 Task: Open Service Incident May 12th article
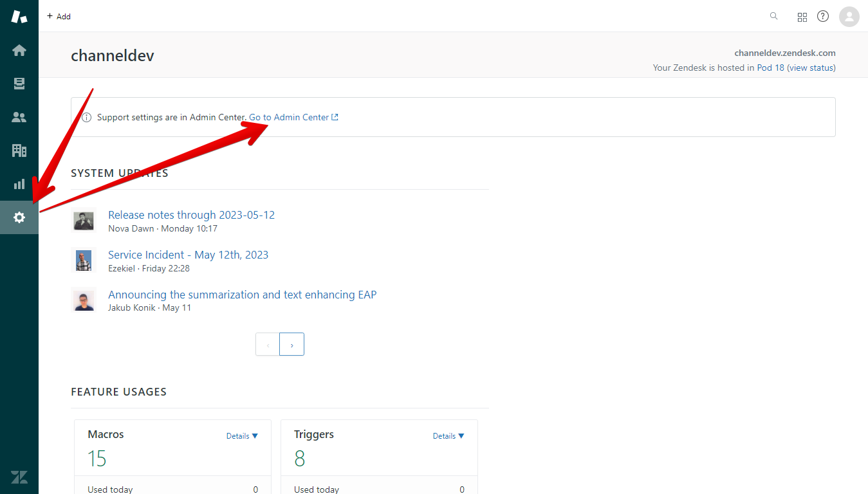point(188,255)
